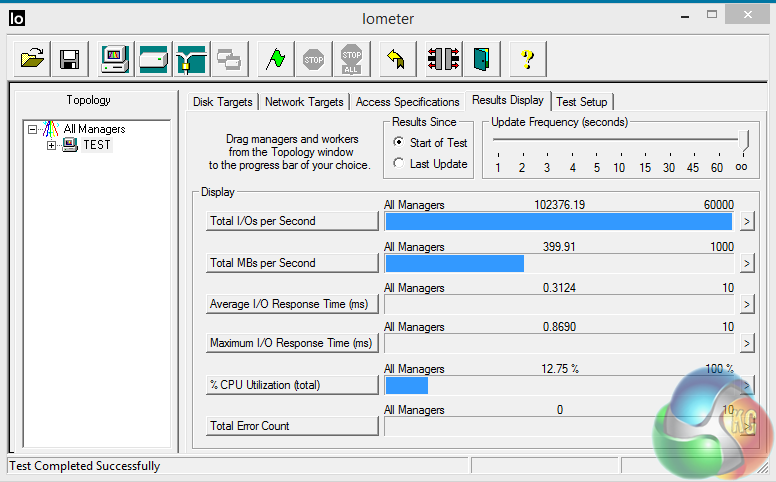Start a new network worker

pos(192,59)
